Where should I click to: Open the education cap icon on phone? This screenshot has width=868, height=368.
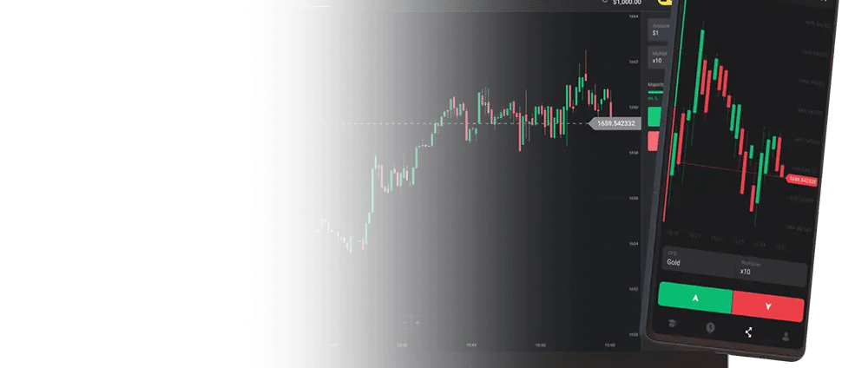[672, 325]
